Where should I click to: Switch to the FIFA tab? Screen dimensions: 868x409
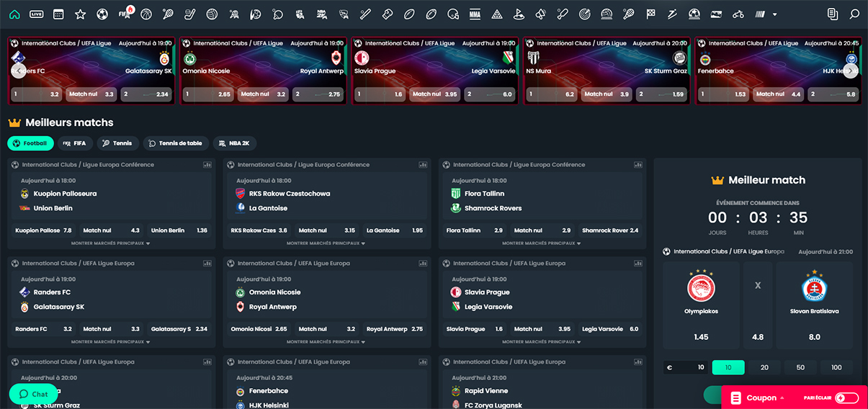click(x=74, y=143)
